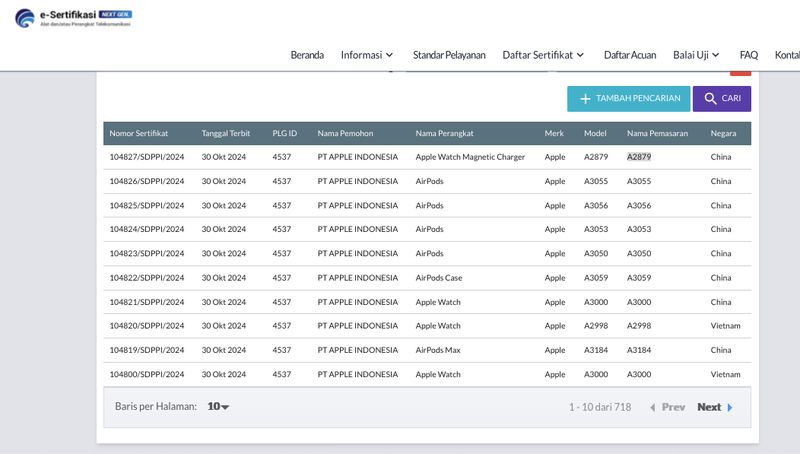Click model A3059 in Model column
This screenshot has width=800, height=454.
(x=596, y=278)
